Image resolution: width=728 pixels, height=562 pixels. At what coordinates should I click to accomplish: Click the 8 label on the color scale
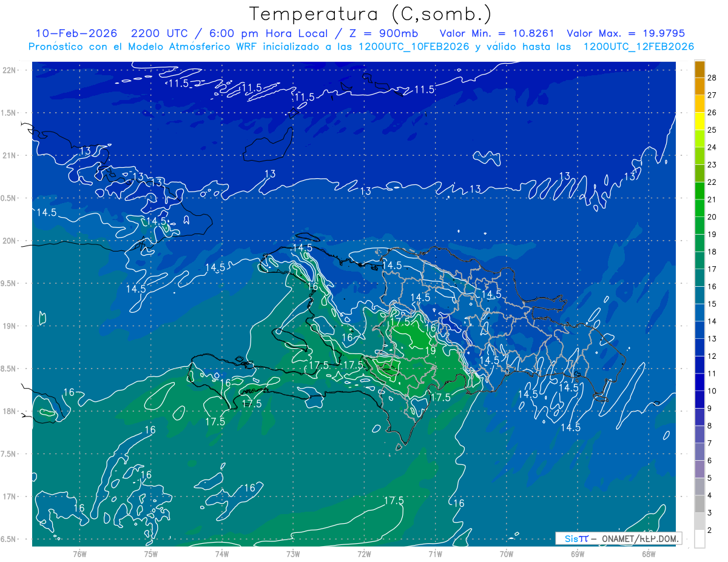click(709, 426)
